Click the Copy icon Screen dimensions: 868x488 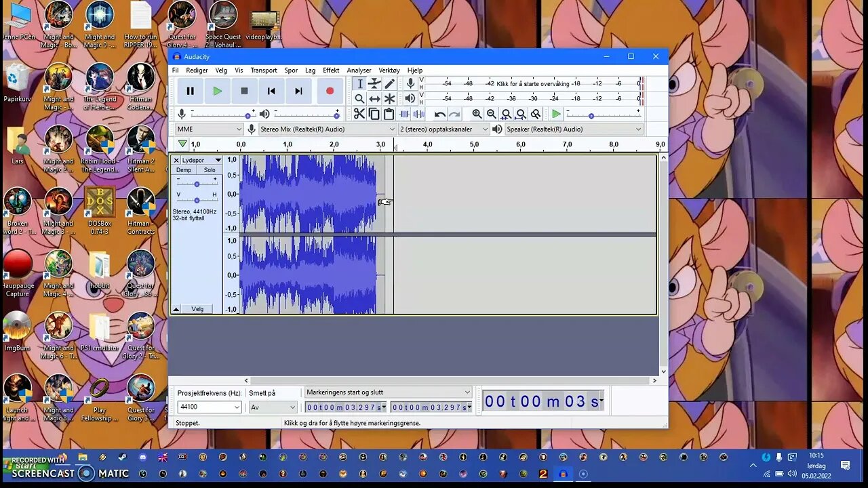374,115
